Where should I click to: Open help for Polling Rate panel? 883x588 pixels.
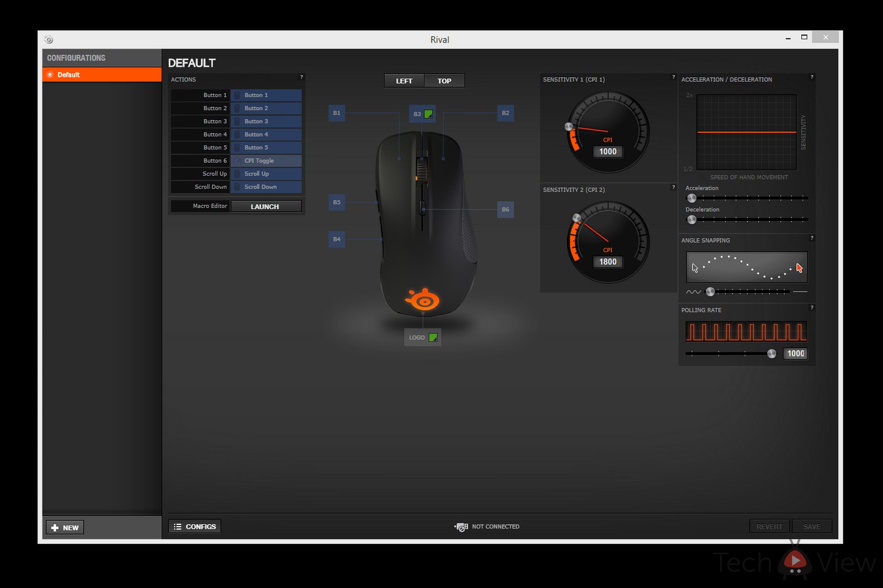pos(812,308)
